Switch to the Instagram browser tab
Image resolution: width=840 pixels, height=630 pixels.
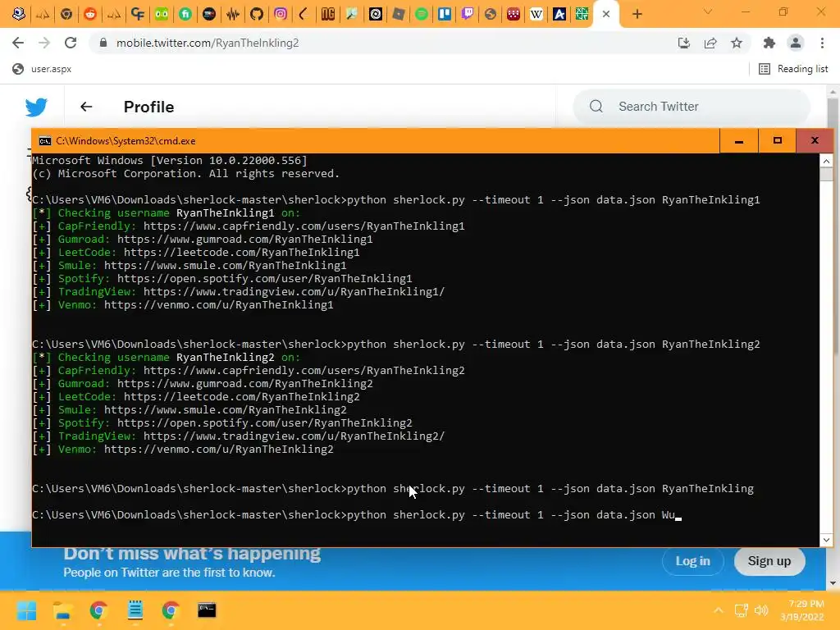[x=281, y=14]
